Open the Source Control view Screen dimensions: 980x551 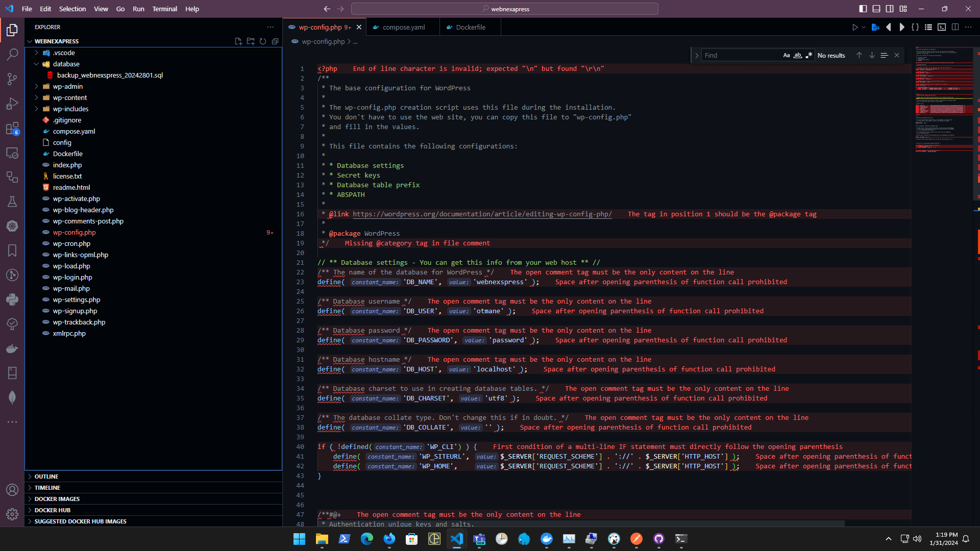point(12,79)
